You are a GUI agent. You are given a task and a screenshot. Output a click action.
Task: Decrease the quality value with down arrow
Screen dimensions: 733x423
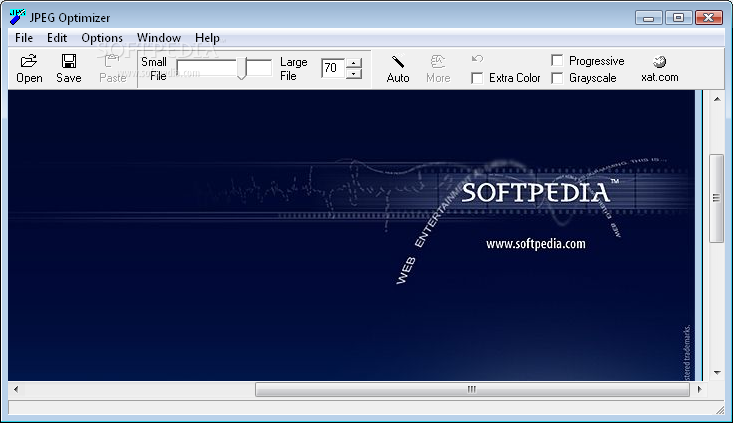point(354,73)
